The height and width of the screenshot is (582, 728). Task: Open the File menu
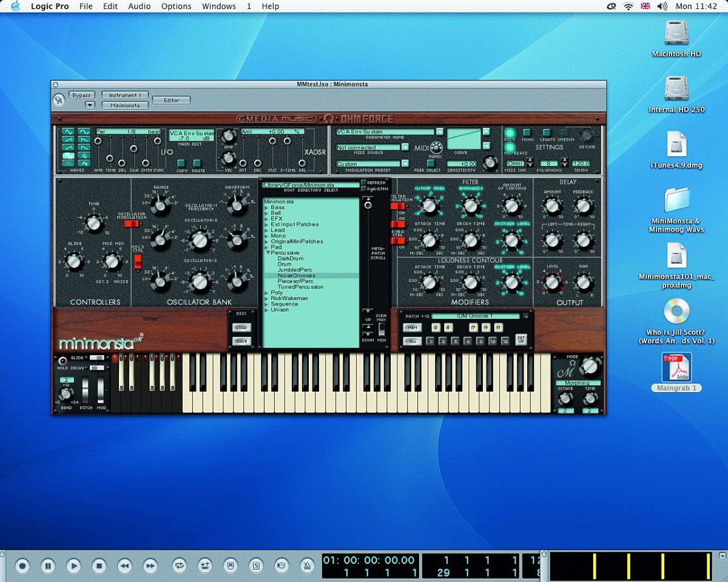(x=86, y=6)
